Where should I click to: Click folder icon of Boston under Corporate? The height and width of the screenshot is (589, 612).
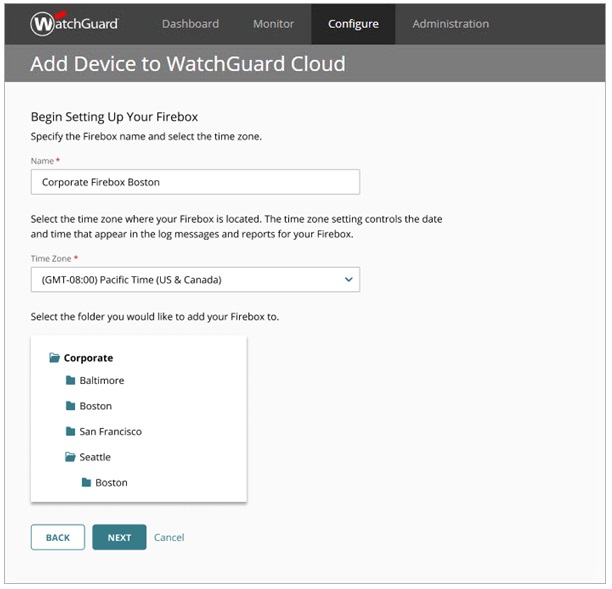click(70, 406)
